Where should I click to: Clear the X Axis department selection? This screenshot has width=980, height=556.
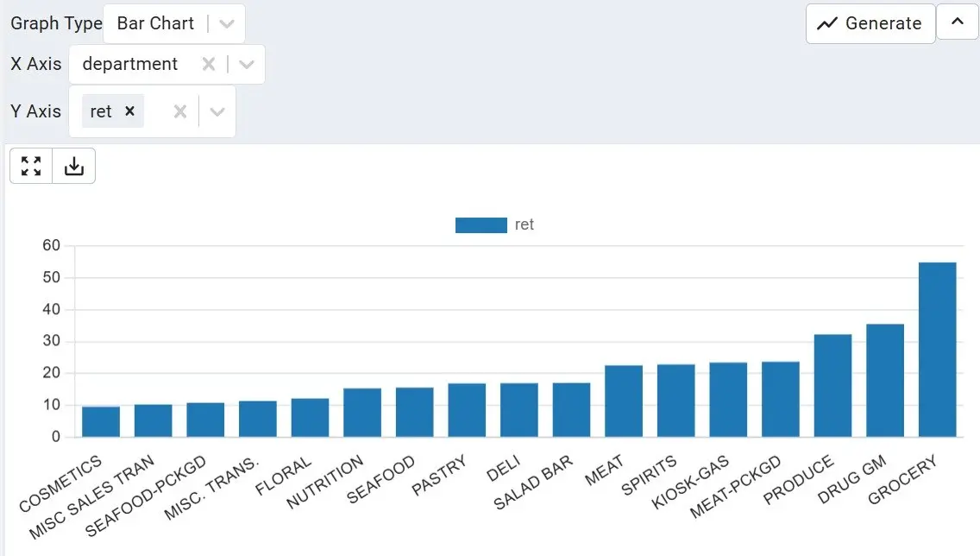coord(209,65)
